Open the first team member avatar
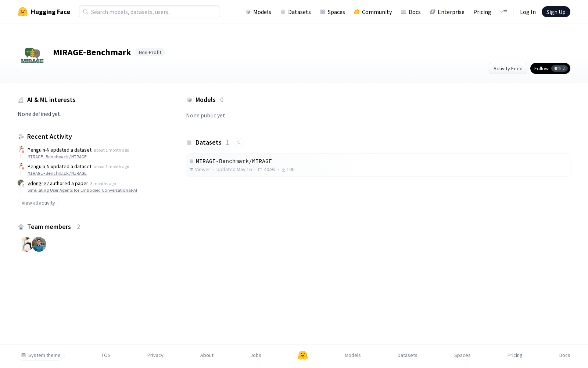588x368 pixels. [x=25, y=244]
